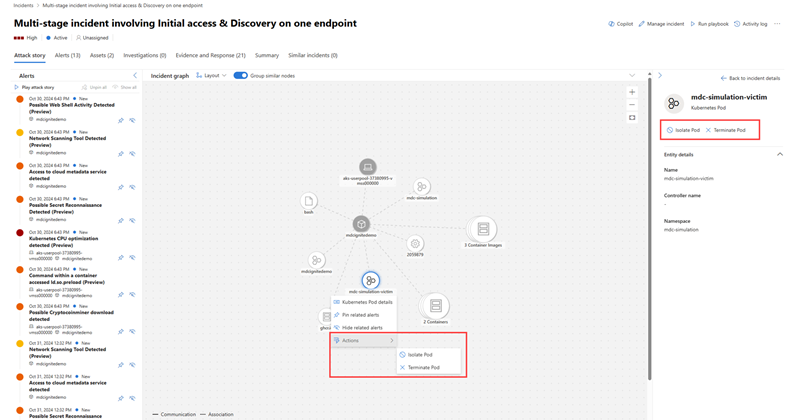
Task: Open the Alerts (13) tab
Action: (67, 55)
